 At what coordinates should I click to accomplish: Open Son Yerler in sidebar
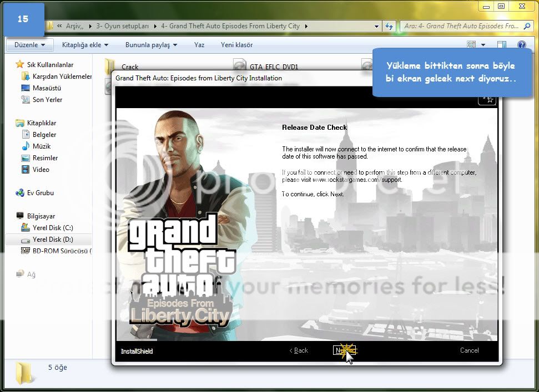tap(47, 100)
